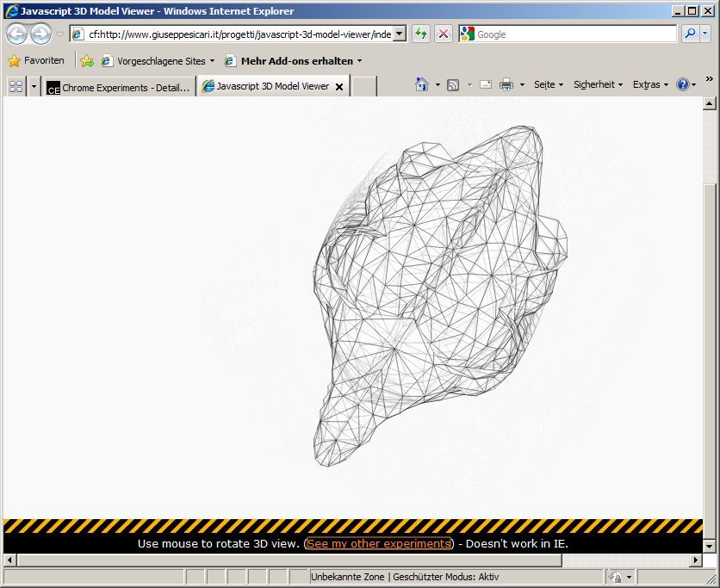Image resolution: width=720 pixels, height=588 pixels.
Task: Follow the 'See my other experiments' link
Action: click(379, 544)
